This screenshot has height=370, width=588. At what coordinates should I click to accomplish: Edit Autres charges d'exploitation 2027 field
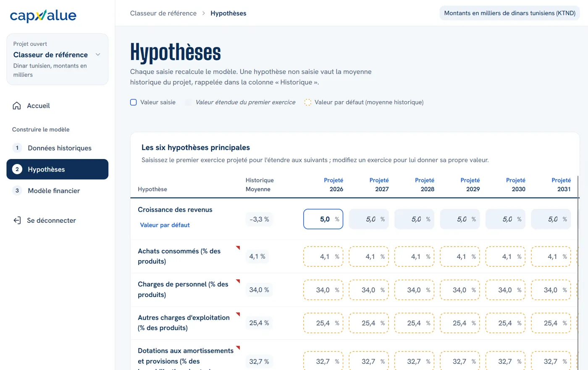coord(369,323)
